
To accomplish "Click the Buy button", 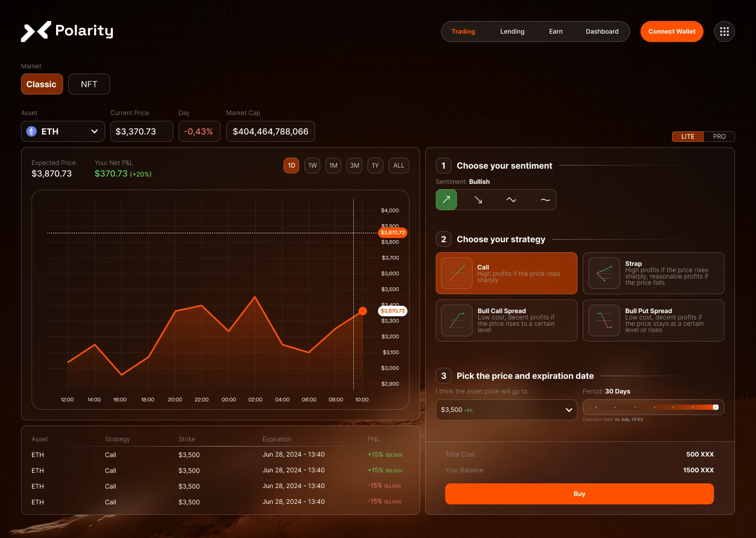I will [580, 494].
